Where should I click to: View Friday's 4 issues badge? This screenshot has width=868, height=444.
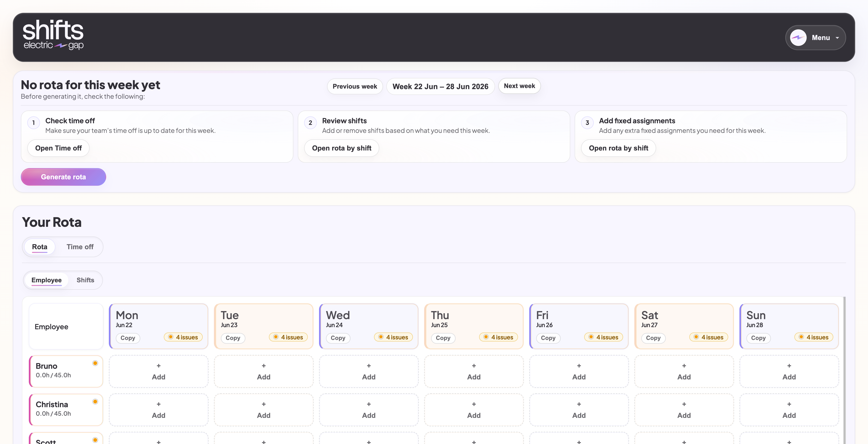(x=604, y=337)
